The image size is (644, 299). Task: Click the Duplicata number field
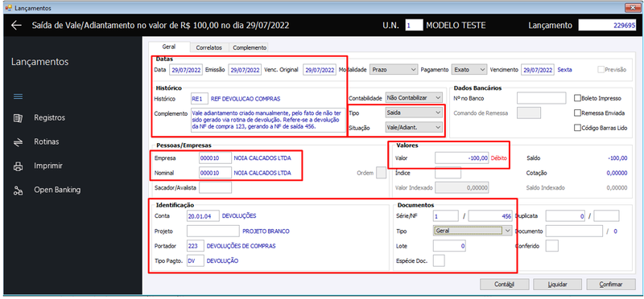(565, 215)
